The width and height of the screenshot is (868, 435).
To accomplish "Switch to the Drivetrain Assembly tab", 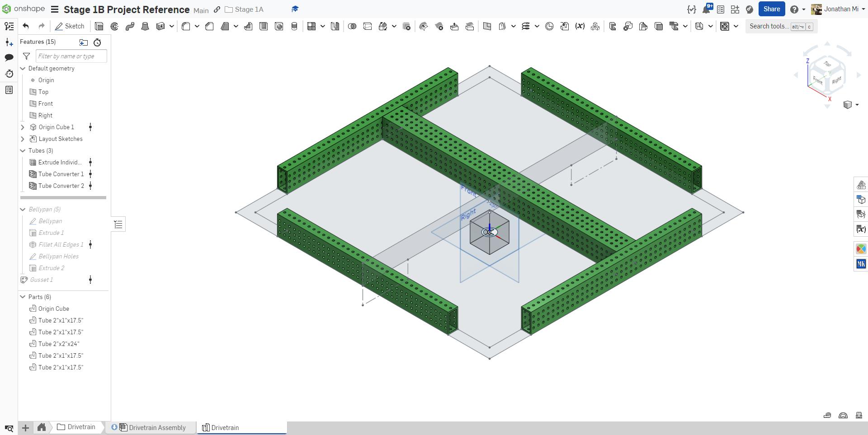I will pyautogui.click(x=157, y=428).
